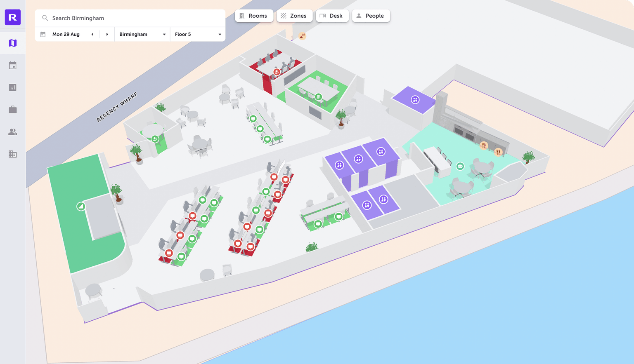Open the calendar icon in the sidebar
The height and width of the screenshot is (364, 634).
(12, 65)
